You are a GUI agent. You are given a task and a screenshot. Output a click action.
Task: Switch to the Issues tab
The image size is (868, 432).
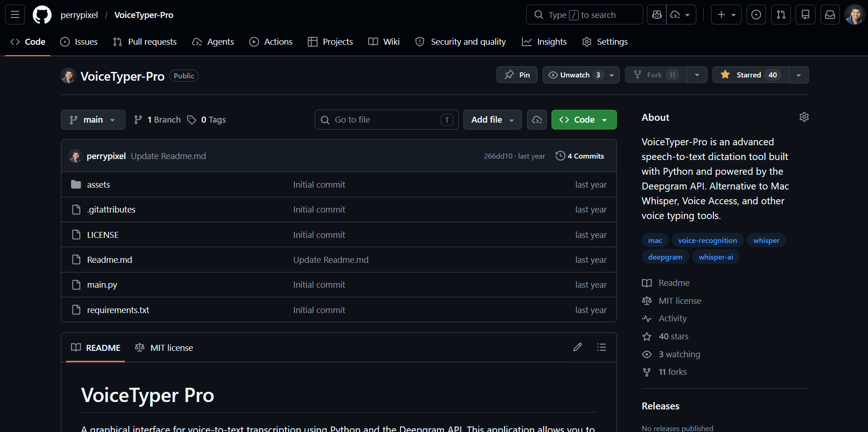pyautogui.click(x=79, y=42)
